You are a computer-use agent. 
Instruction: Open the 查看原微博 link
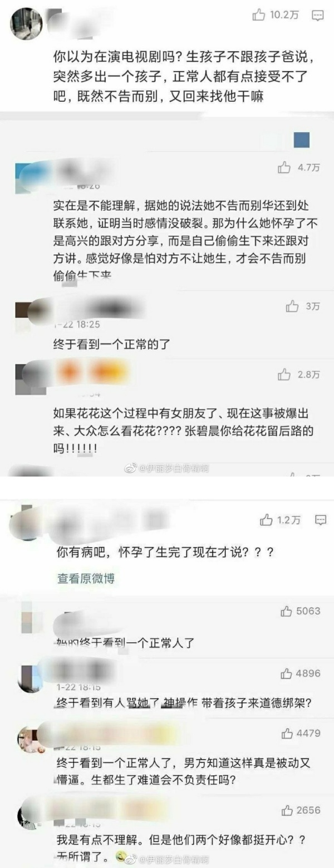tap(86, 578)
